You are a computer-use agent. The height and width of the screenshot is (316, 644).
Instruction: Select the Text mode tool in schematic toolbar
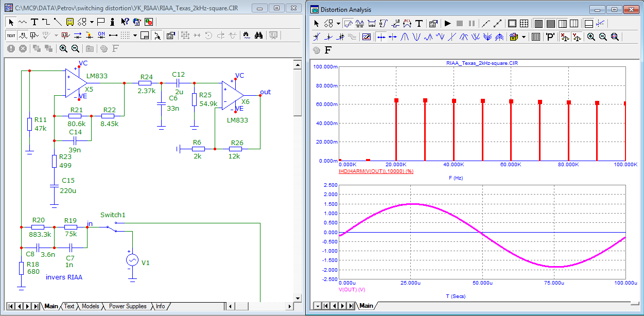pos(34,22)
